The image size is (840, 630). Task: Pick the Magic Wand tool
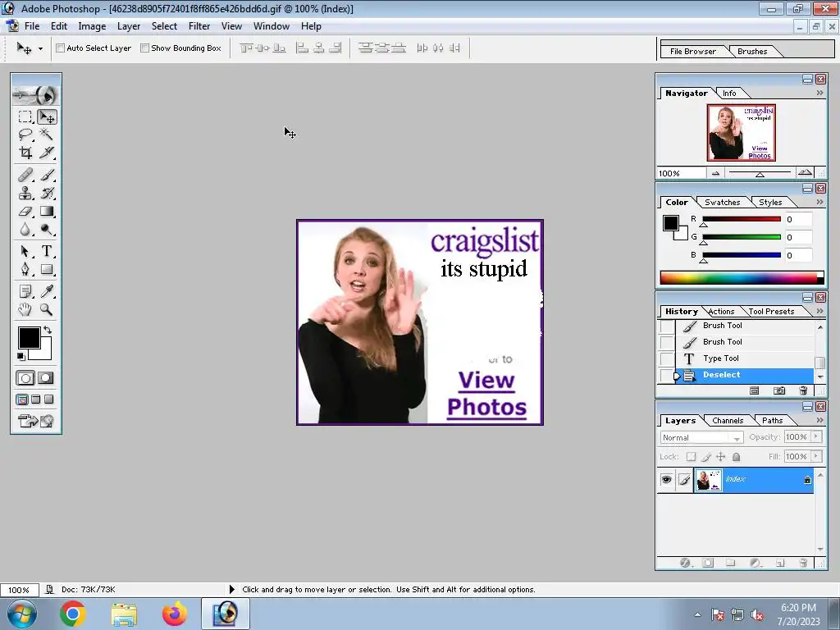pos(47,135)
